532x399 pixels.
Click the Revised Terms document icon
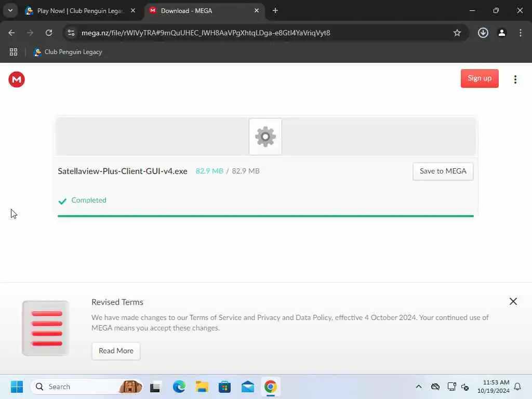pos(46,328)
